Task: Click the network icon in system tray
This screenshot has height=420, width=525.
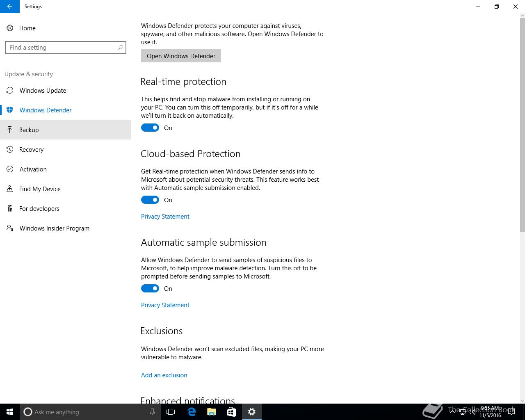Action: pyautogui.click(x=462, y=412)
